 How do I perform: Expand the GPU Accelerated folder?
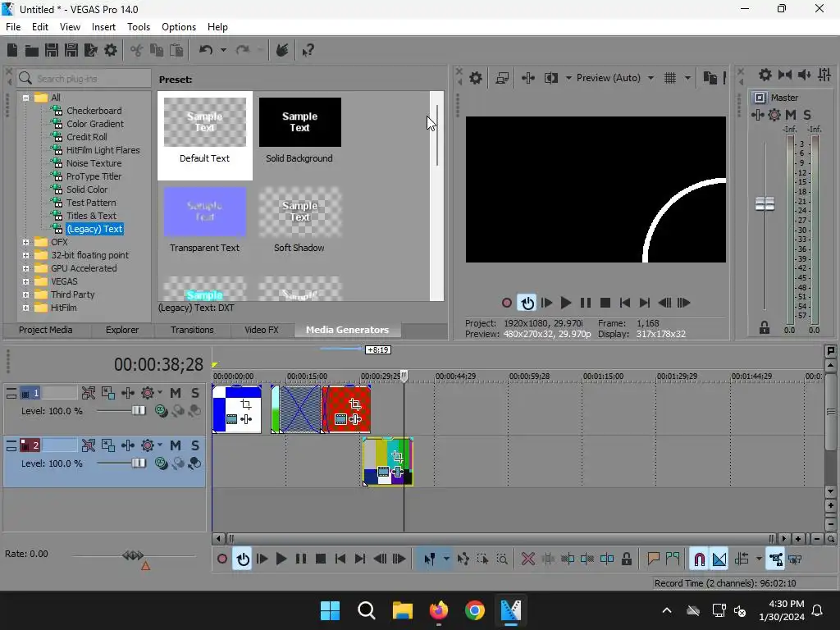(25, 268)
